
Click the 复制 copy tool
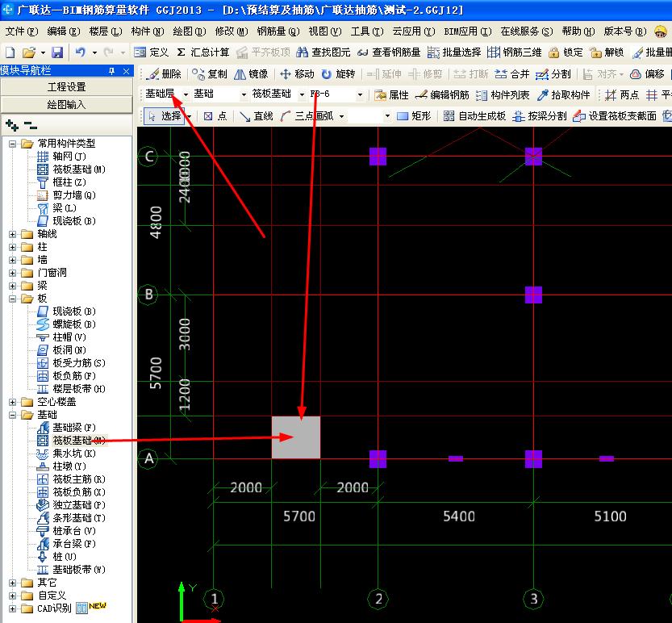coord(209,74)
